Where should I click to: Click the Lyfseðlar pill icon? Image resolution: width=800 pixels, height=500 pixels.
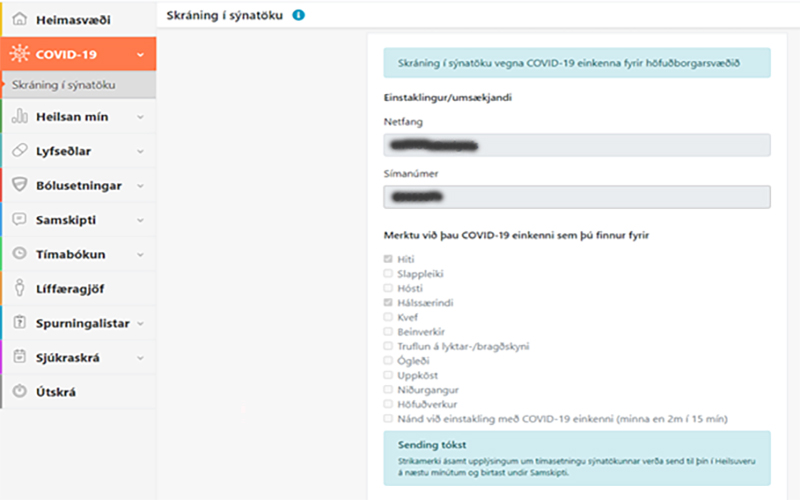[19, 151]
